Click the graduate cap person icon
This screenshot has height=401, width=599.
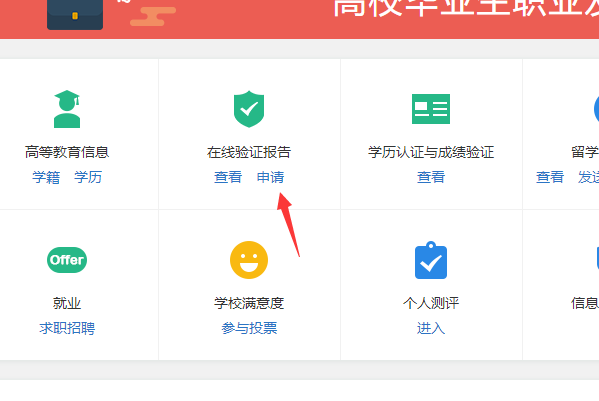(67, 109)
